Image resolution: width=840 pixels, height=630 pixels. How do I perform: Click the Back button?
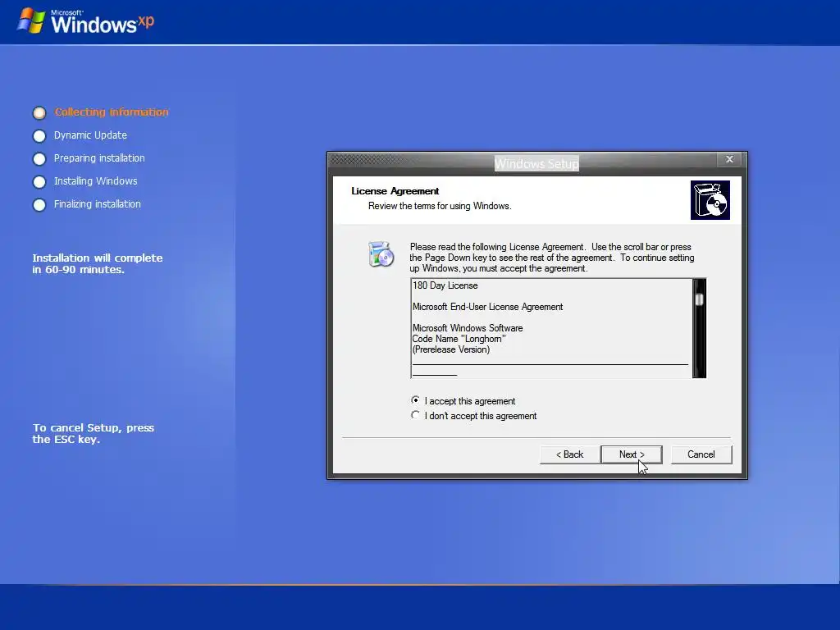pos(569,454)
